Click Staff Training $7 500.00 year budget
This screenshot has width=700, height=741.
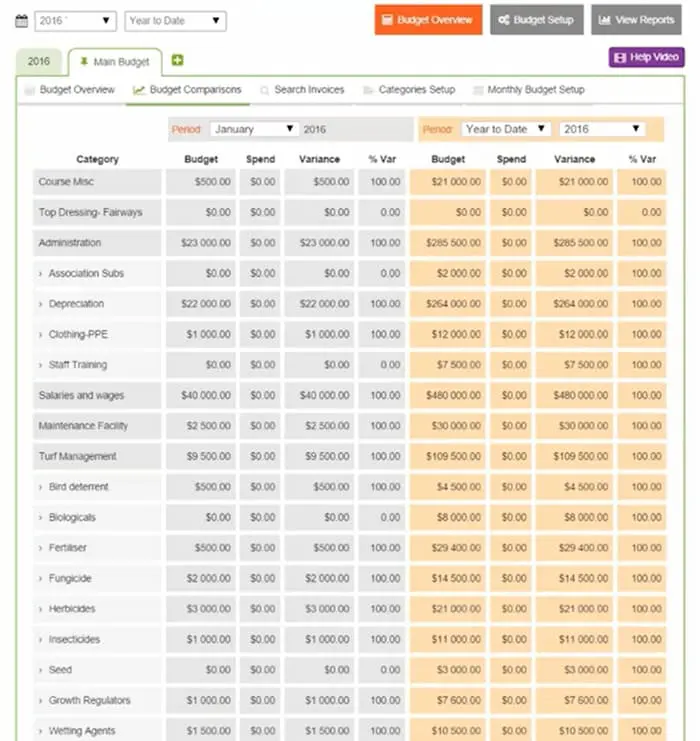[448, 365]
